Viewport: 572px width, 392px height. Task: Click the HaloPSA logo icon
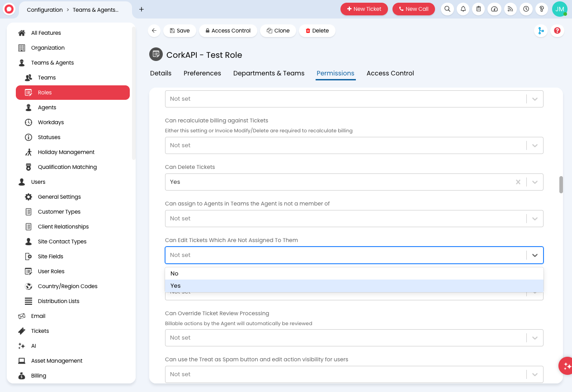tap(9, 9)
